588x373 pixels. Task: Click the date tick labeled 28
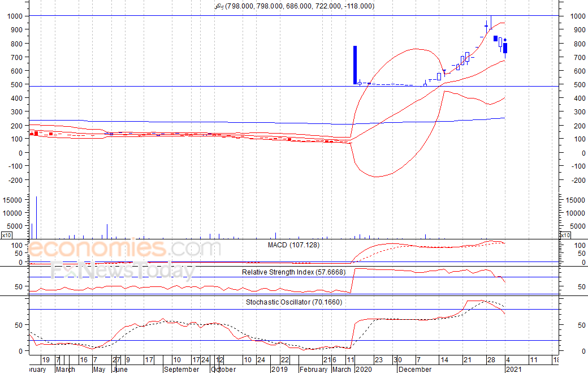[491, 360]
